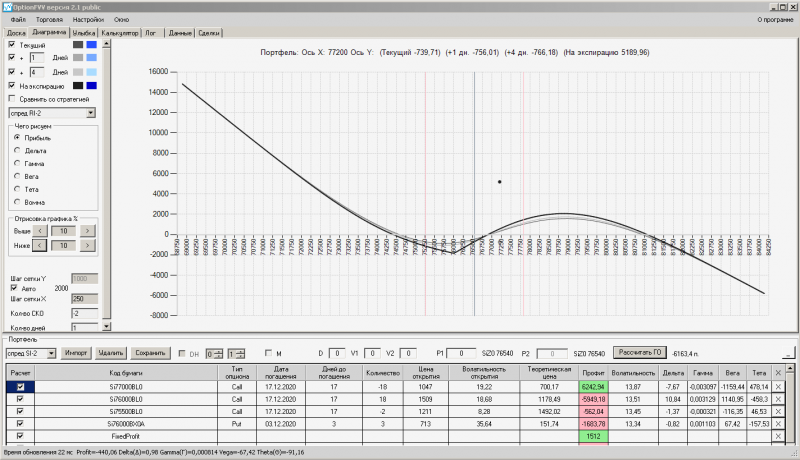Open the Окно menu
Viewport: 800px width, 460px height.
[x=121, y=20]
